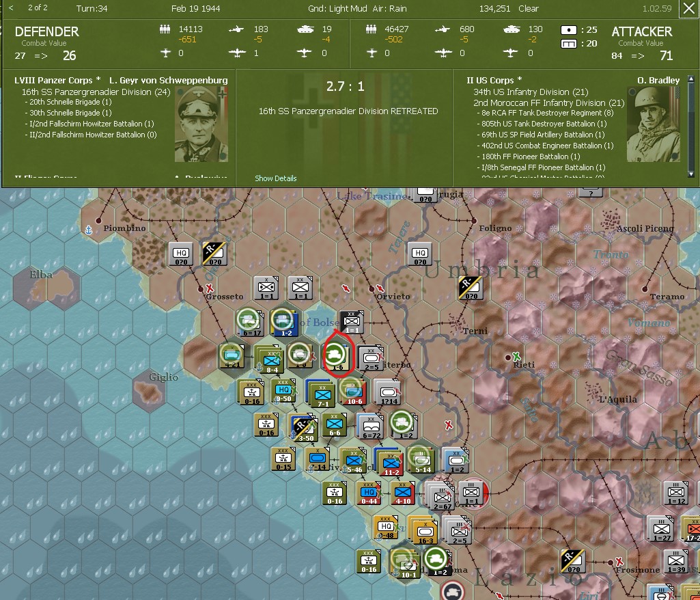700x600 pixels.
Task: Click the Foligno city marker
Action: tap(474, 221)
